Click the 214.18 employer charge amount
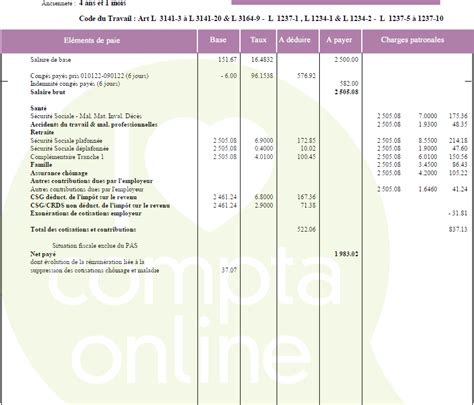This screenshot has width=474, height=405. pyautogui.click(x=458, y=141)
